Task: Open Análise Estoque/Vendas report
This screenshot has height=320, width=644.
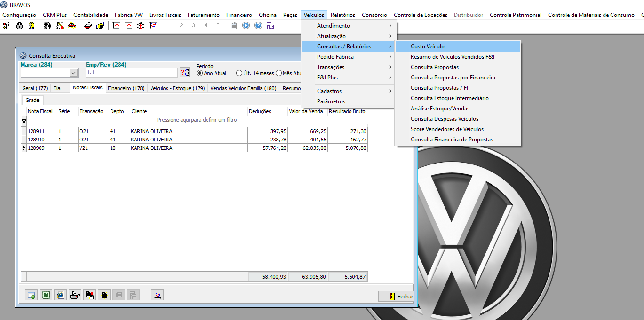Action: [x=458, y=109]
